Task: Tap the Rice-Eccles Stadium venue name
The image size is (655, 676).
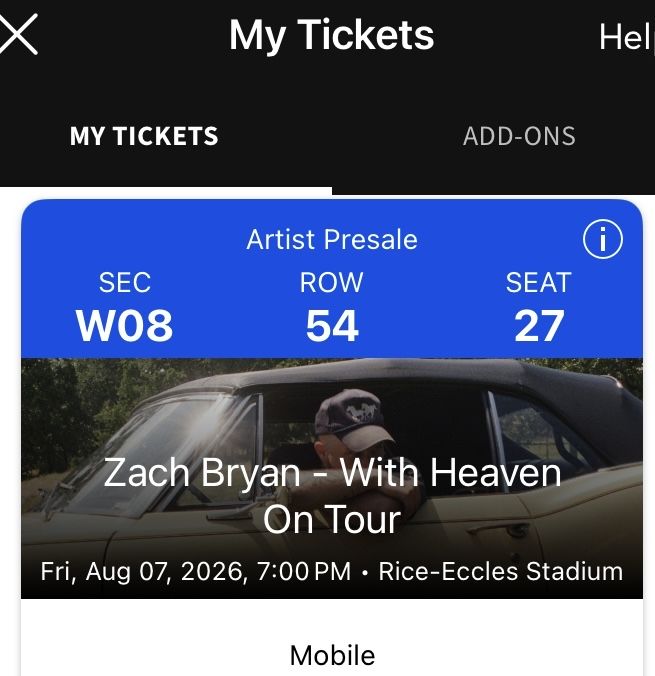Action: [x=500, y=572]
